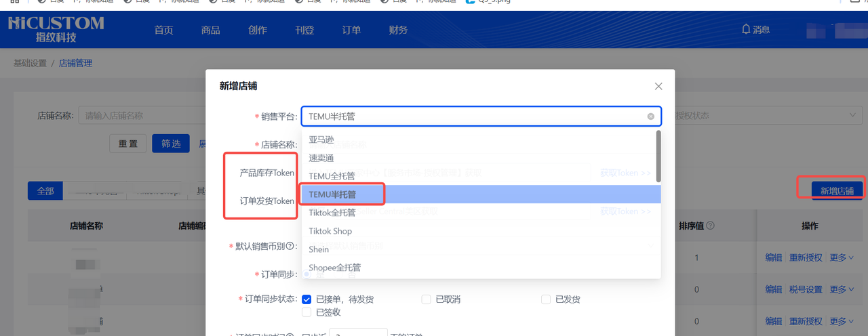Click the help icon next to 默认销售币别
The height and width of the screenshot is (336, 868).
(x=290, y=247)
